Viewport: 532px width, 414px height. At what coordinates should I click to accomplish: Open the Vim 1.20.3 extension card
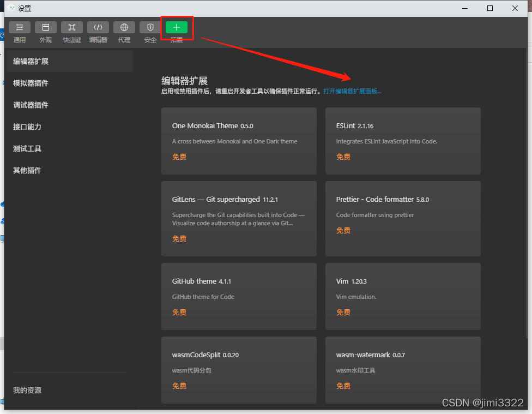pyautogui.click(x=403, y=297)
